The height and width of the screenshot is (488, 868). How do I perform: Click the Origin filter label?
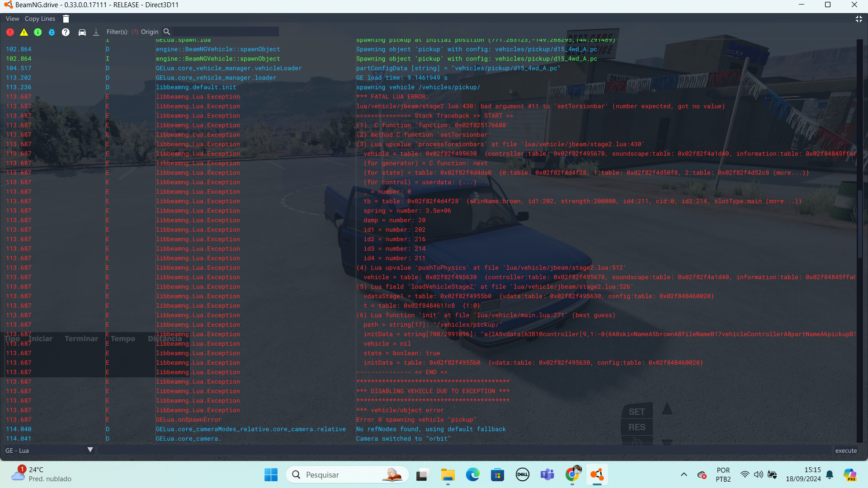point(149,32)
